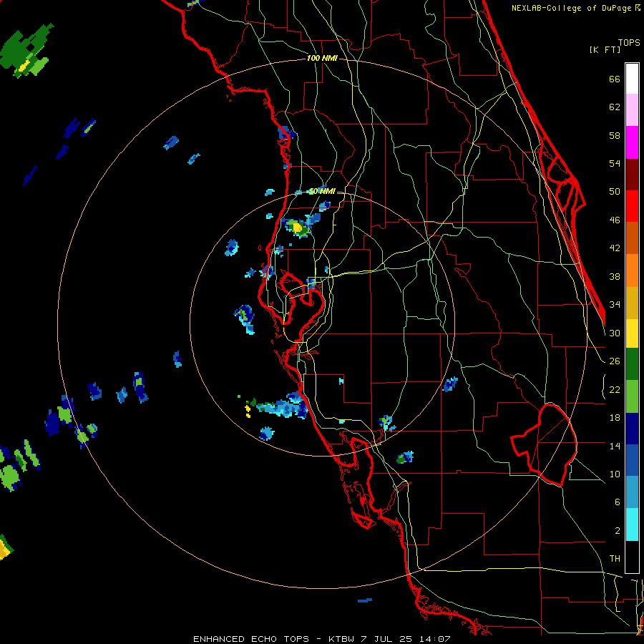Click the [K FT] units label
644x644 pixels.
605,49
